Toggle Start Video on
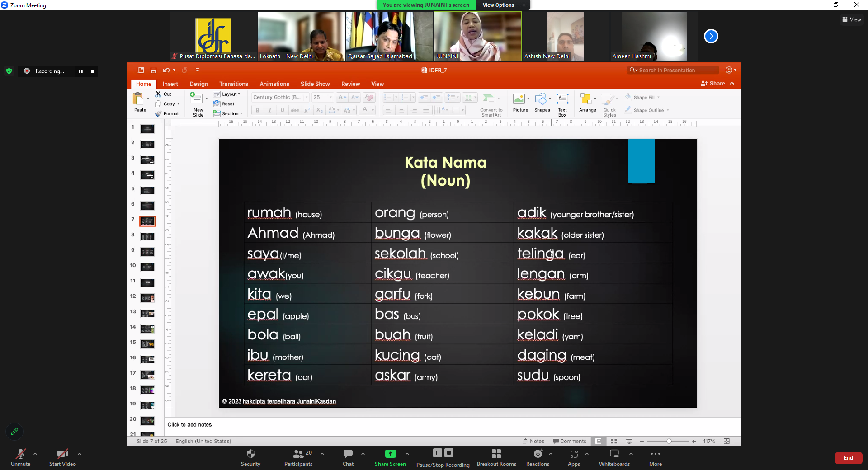Image resolution: width=868 pixels, height=470 pixels. pos(62,454)
